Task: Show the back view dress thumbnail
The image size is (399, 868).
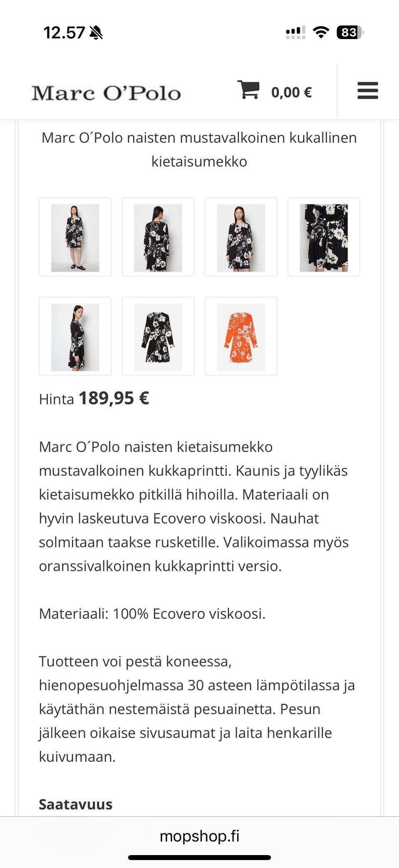Action: [158, 237]
